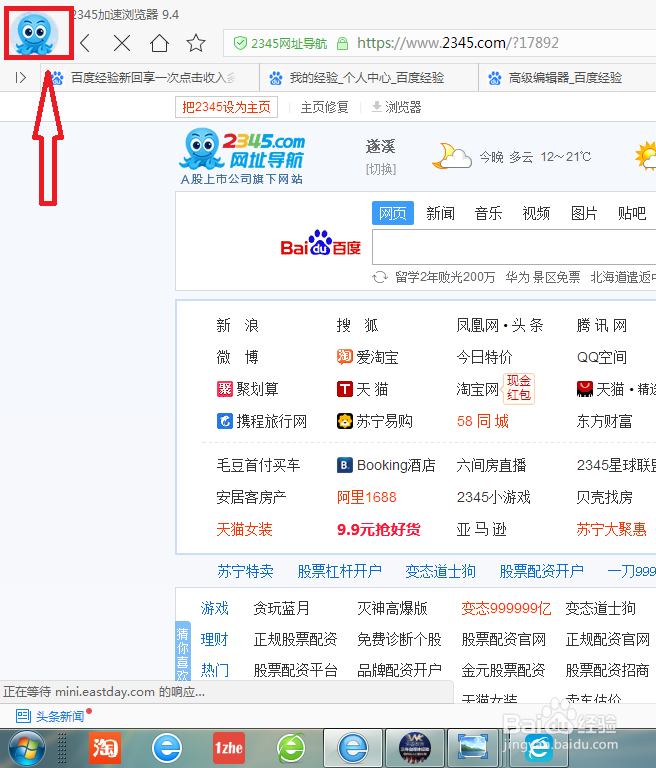
Task: Open hot search 留学2年败光200万
Action: click(x=445, y=277)
